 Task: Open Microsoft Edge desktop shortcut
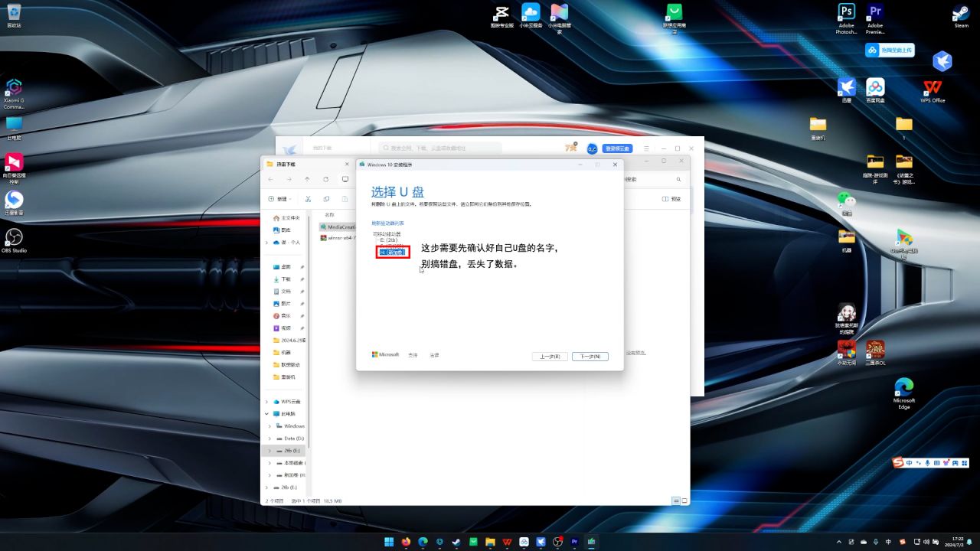[x=904, y=393]
